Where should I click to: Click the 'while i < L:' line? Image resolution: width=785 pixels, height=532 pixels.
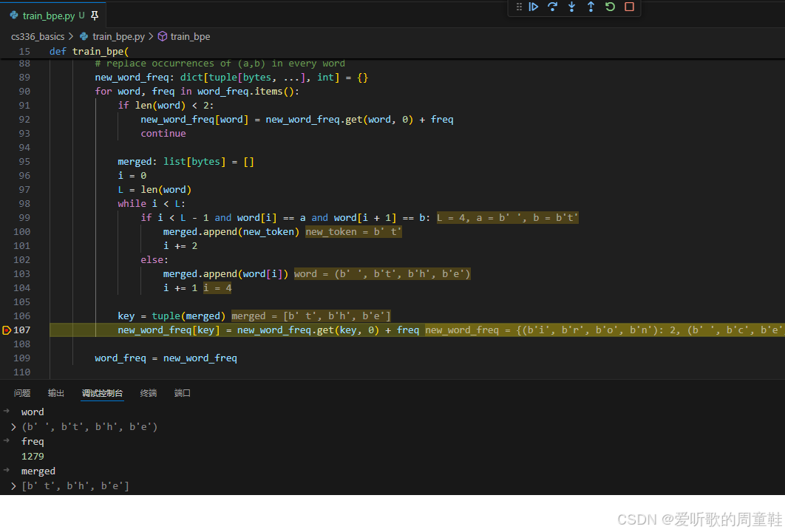tap(152, 204)
